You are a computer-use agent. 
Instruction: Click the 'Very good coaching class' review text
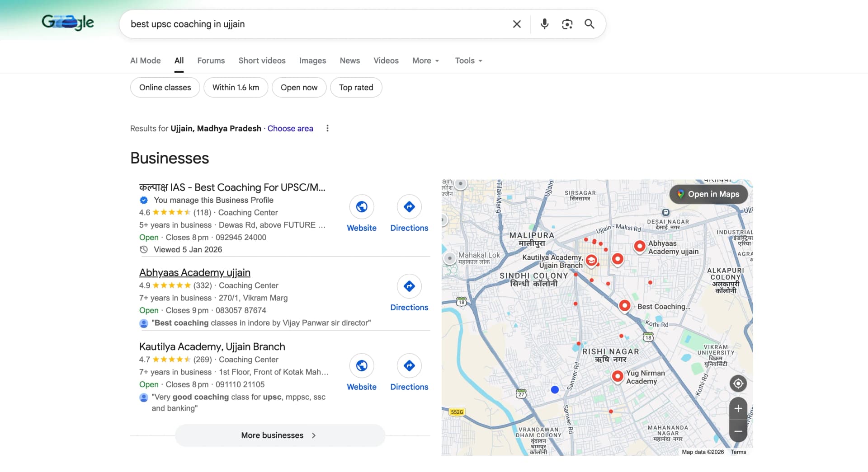click(x=239, y=402)
